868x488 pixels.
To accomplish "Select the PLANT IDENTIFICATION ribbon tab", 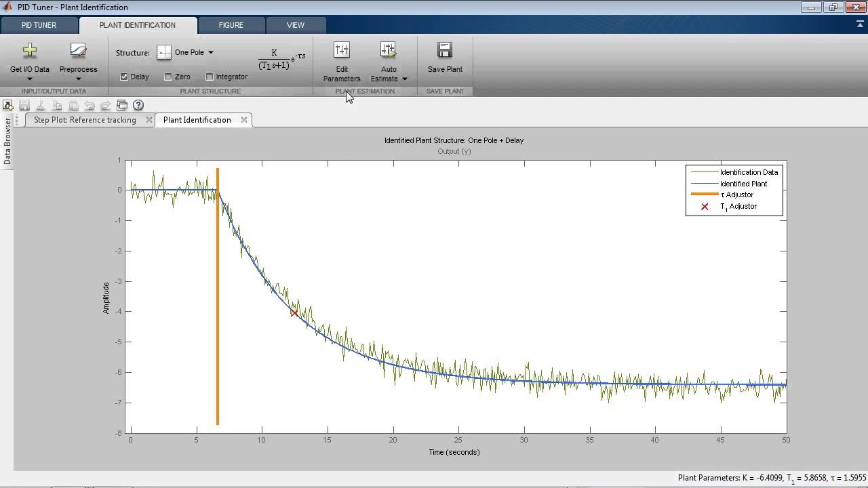I will [x=138, y=25].
